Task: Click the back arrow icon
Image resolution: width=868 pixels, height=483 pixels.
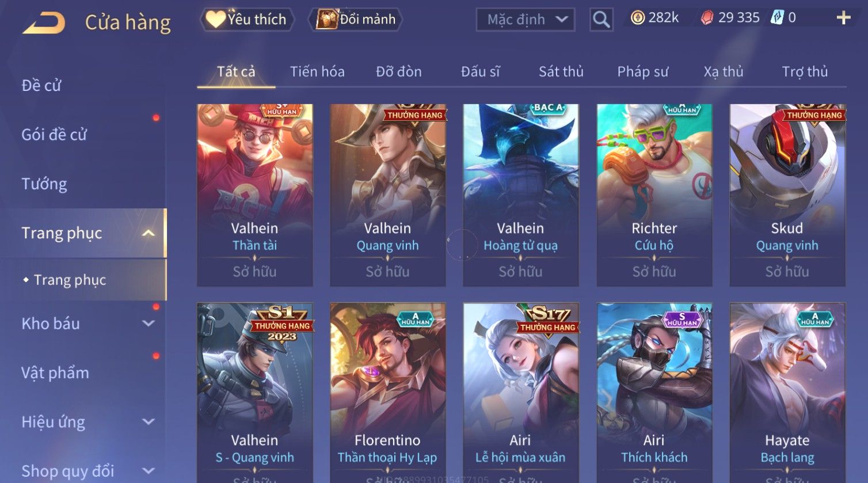Action: (x=44, y=23)
